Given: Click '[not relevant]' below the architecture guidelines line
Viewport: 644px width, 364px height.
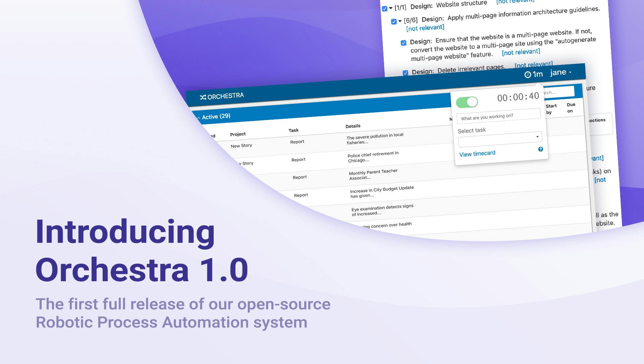Looking at the screenshot, I should click(425, 27).
